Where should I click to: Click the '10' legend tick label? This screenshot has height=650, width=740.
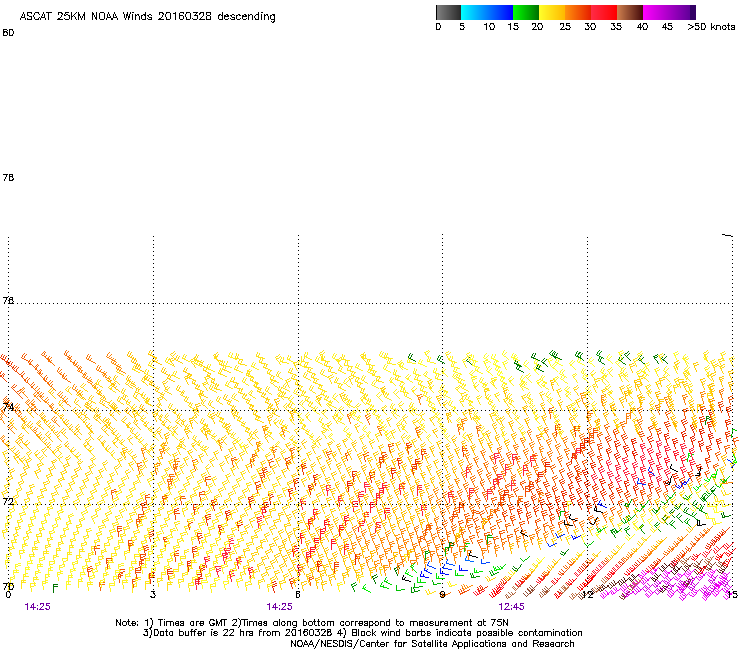[489, 27]
